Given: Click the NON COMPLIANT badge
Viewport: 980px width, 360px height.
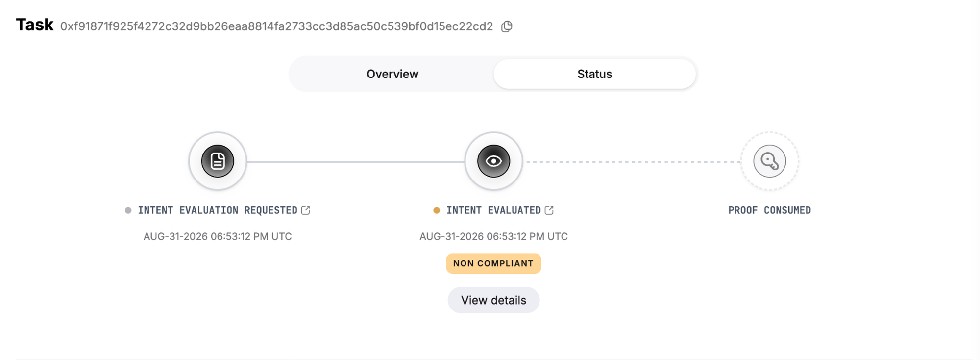Looking at the screenshot, I should tap(493, 263).
